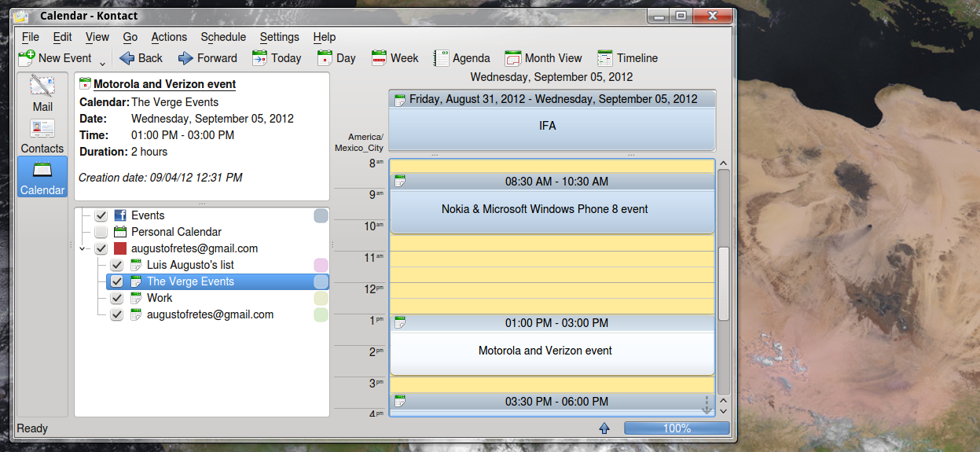Viewport: 980px width, 452px height.
Task: Click the green augustofretes@gmail.com color swatch
Action: coord(321,314)
